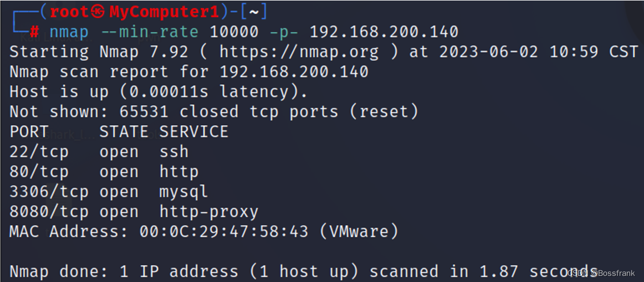Click the ssh service name
The width and height of the screenshot is (644, 282).
[174, 152]
